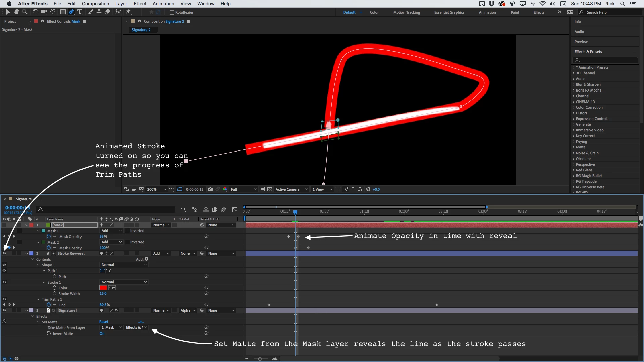The width and height of the screenshot is (644, 362).
Task: Open the Composition menu
Action: (x=95, y=4)
